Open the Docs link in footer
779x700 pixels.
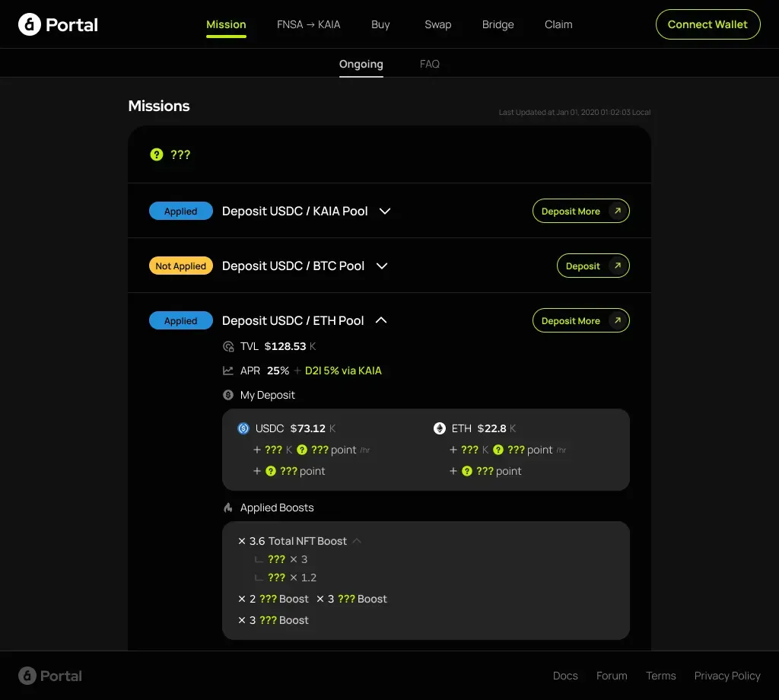pyautogui.click(x=565, y=676)
